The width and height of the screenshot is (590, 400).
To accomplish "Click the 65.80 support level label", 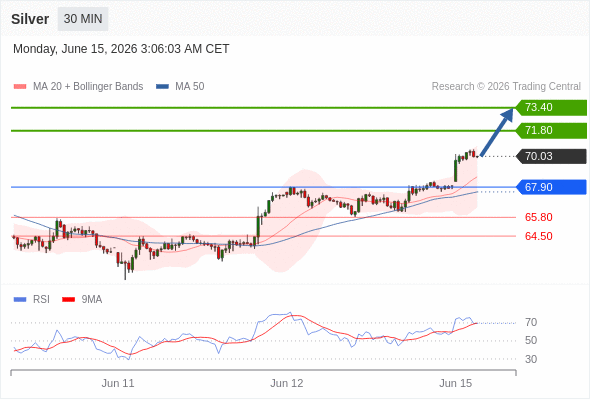I will (x=538, y=217).
